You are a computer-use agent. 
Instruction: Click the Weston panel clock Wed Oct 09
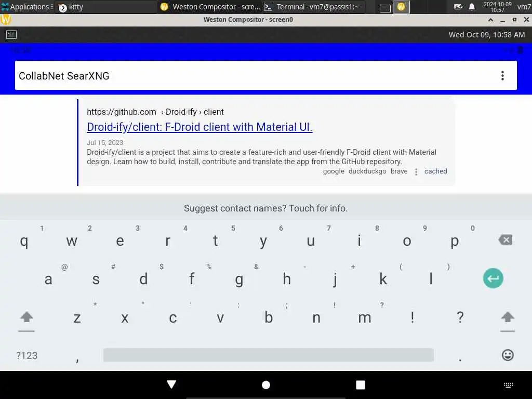[x=486, y=35]
